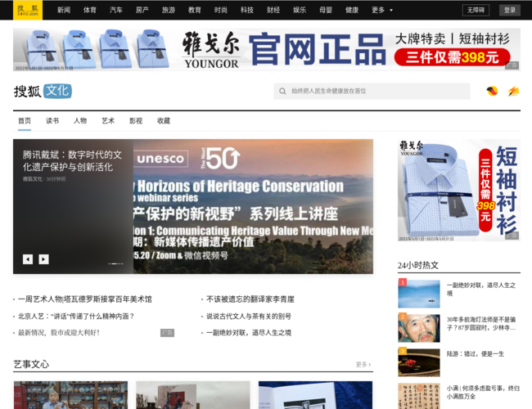Open hot article thumbnail ranked 3 (red flower)
The width and height of the screenshot is (532, 409).
(x=419, y=362)
